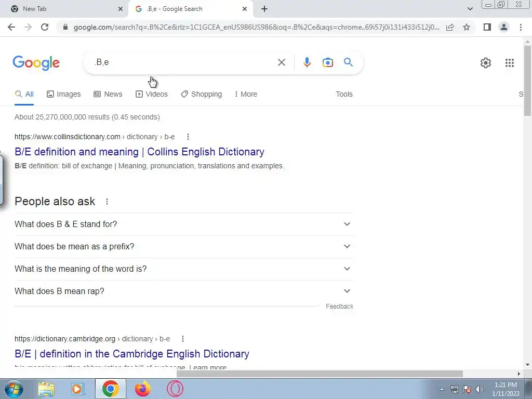
Task: Click the forward navigation arrow
Action: 28,27
